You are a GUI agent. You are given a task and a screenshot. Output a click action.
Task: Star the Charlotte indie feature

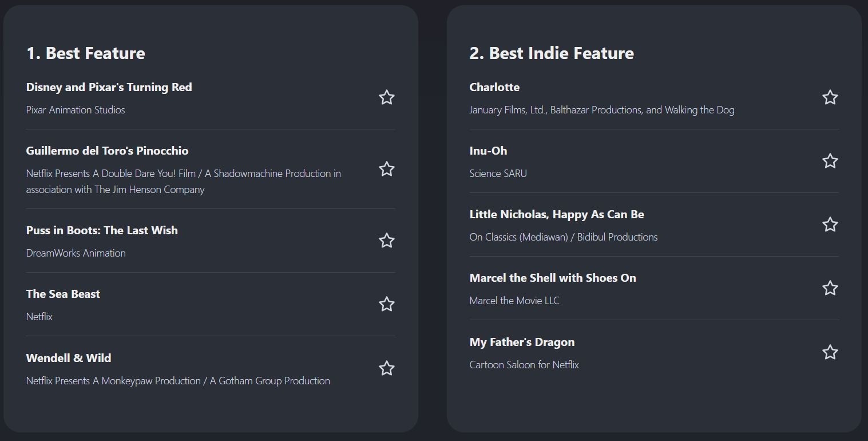[x=830, y=97]
